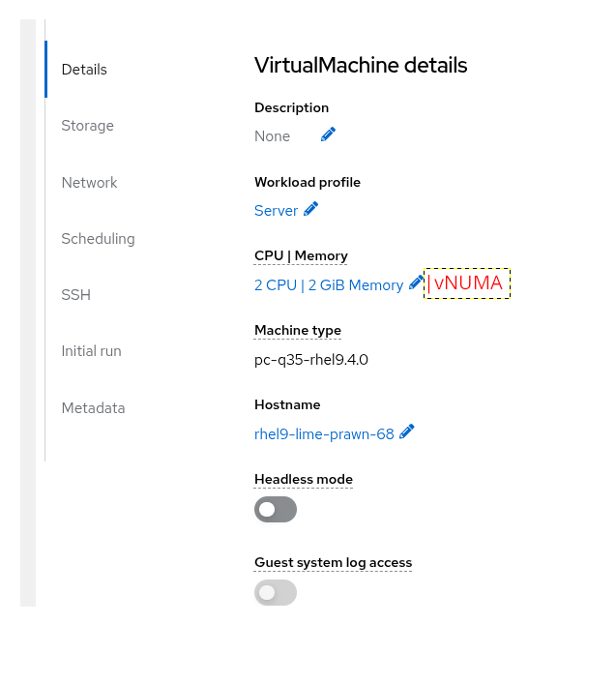The height and width of the screenshot is (684, 616).
Task: Click the vNUMA label
Action: [468, 283]
